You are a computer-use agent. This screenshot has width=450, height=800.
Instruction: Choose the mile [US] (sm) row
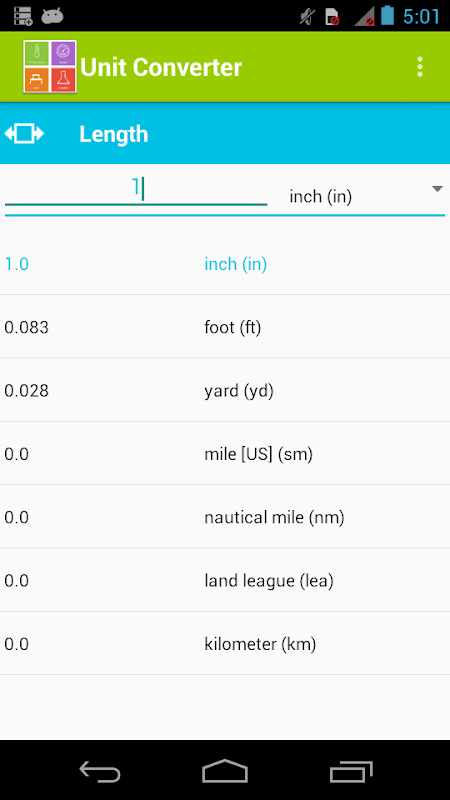[x=225, y=454]
